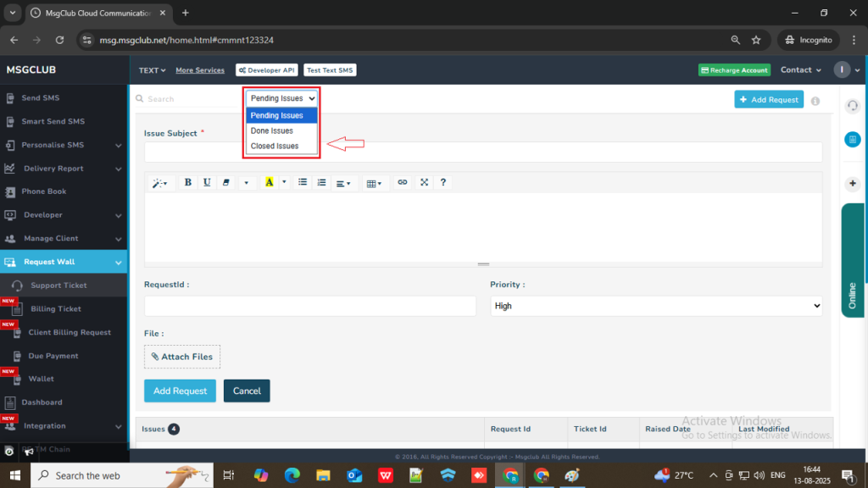Toggle bold formatting in the editor
This screenshot has width=868, height=488.
187,183
